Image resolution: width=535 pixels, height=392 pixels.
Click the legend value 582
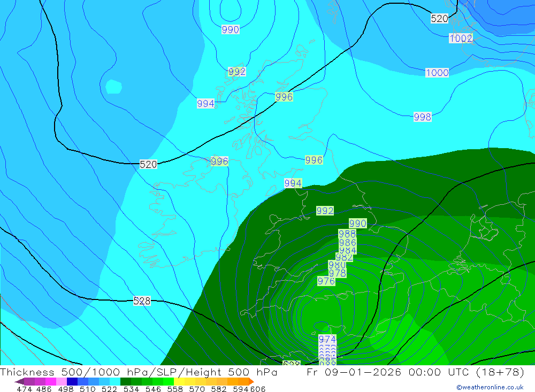[218, 389]
